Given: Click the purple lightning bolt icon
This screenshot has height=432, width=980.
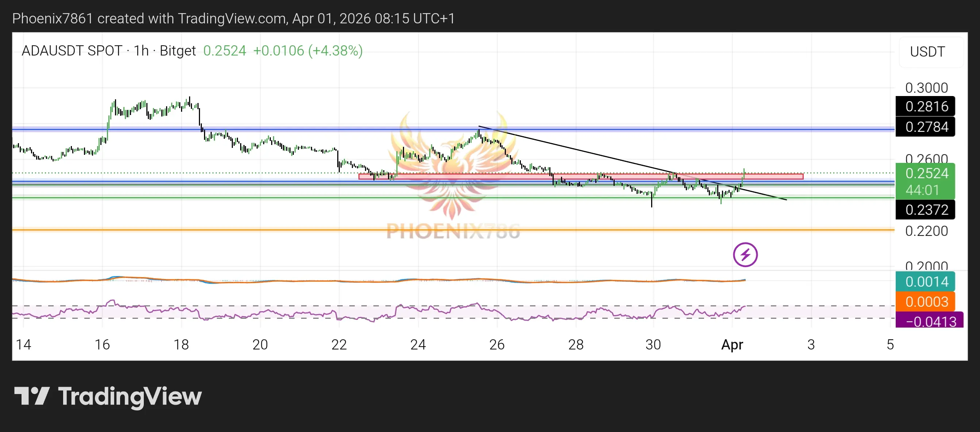Looking at the screenshot, I should (x=745, y=255).
